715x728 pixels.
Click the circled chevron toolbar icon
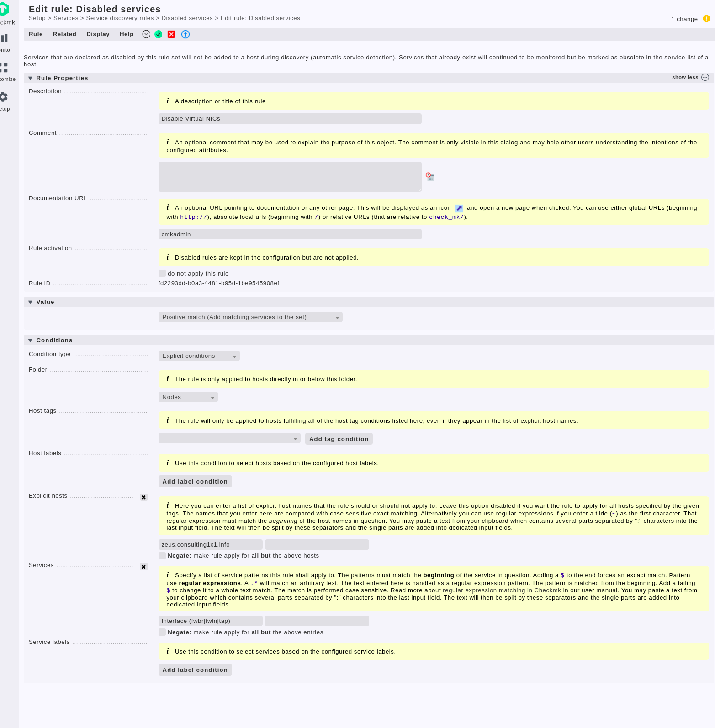pyautogui.click(x=146, y=34)
